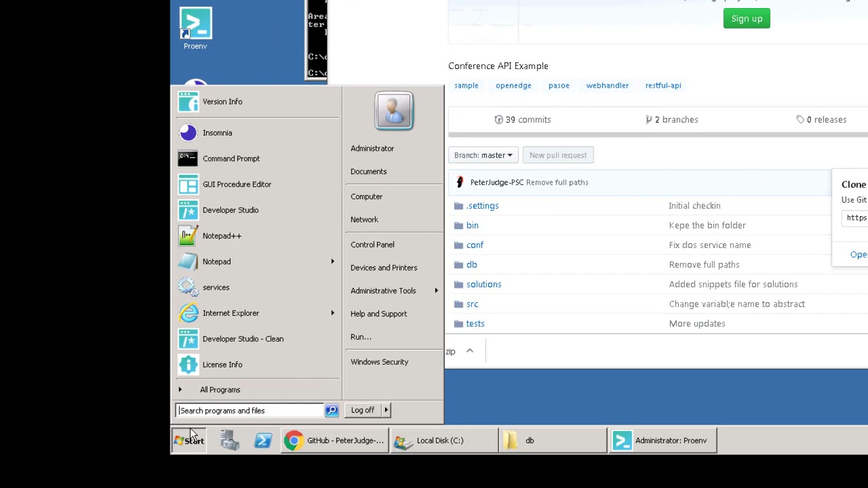Open Version Info icon in Start menu
Screen dimensions: 868x488
click(x=188, y=102)
